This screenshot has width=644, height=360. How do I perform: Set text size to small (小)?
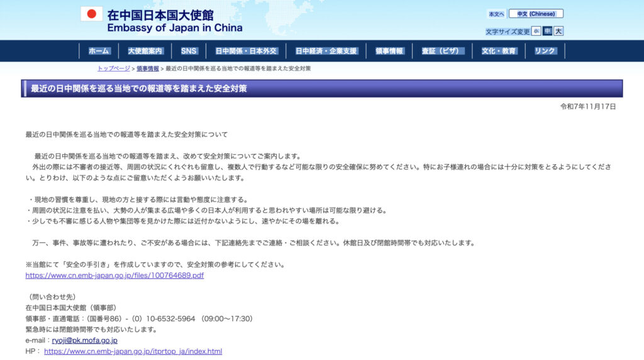(536, 31)
